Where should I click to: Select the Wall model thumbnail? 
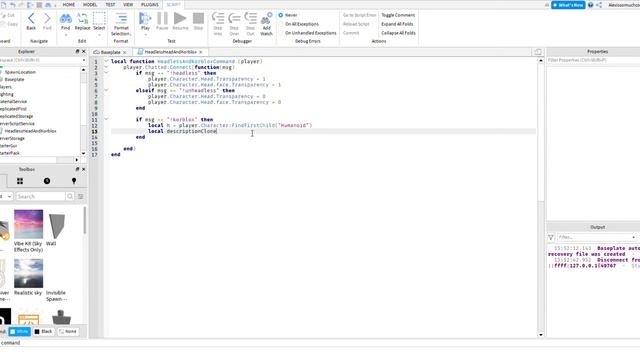pos(56,226)
